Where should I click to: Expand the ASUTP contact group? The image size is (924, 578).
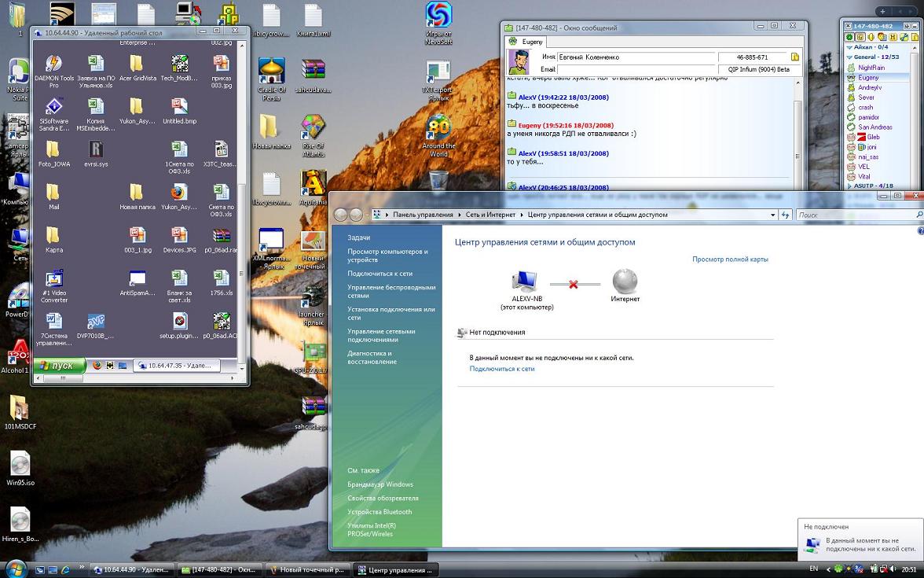pyautogui.click(x=849, y=186)
